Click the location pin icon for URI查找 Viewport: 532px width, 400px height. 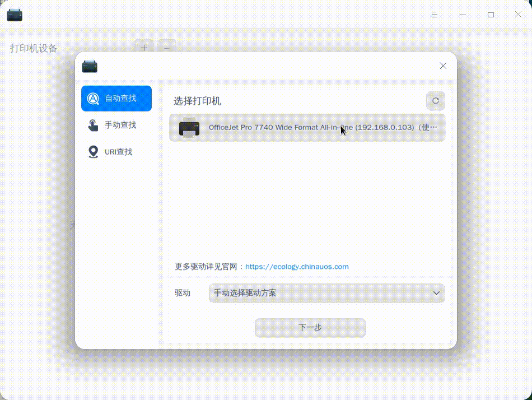click(93, 151)
